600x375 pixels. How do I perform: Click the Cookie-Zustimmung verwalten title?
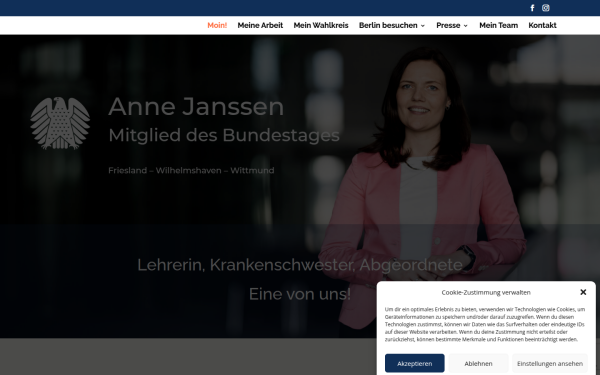[x=486, y=292]
